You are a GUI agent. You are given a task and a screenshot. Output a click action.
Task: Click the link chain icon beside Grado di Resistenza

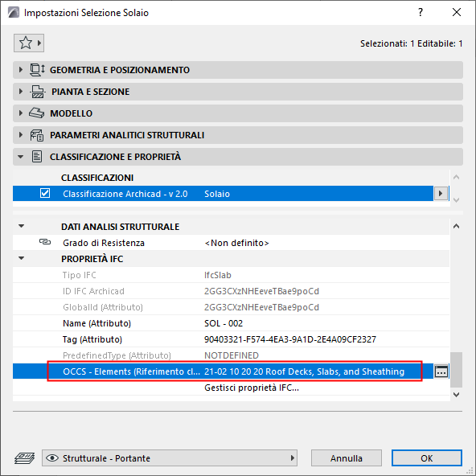[45, 242]
